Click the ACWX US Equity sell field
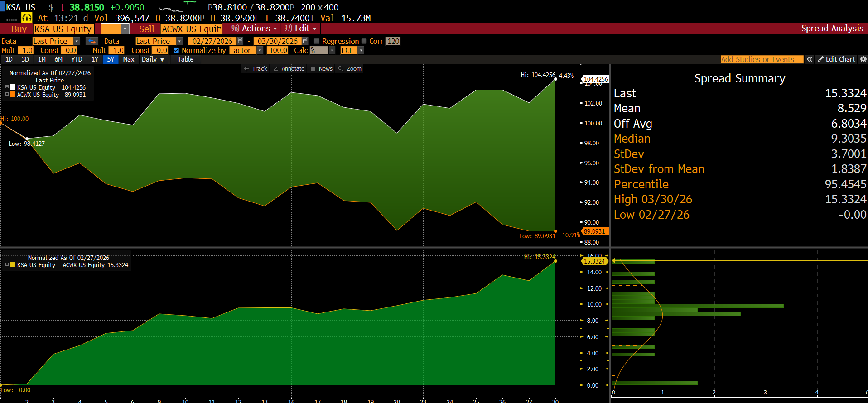 [191, 29]
